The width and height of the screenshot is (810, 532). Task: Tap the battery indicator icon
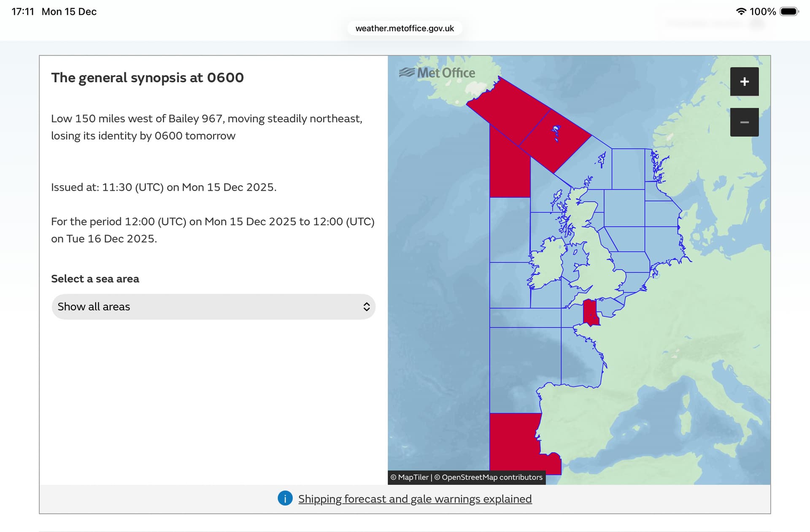coord(788,11)
